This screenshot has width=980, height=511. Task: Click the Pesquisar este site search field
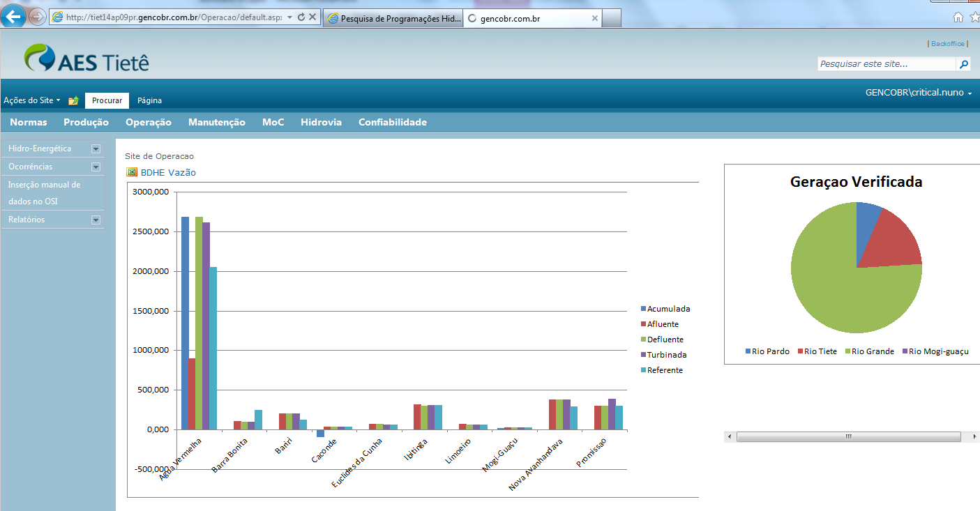887,64
